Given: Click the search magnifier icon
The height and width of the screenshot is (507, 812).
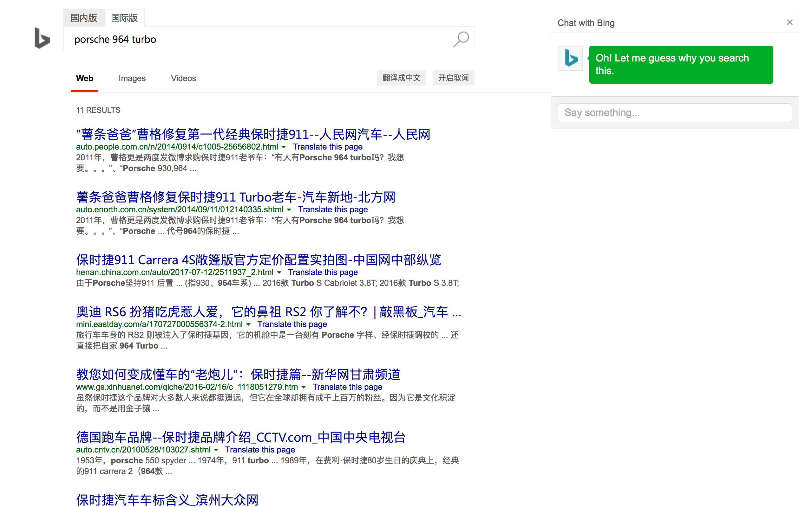Looking at the screenshot, I should [x=461, y=39].
